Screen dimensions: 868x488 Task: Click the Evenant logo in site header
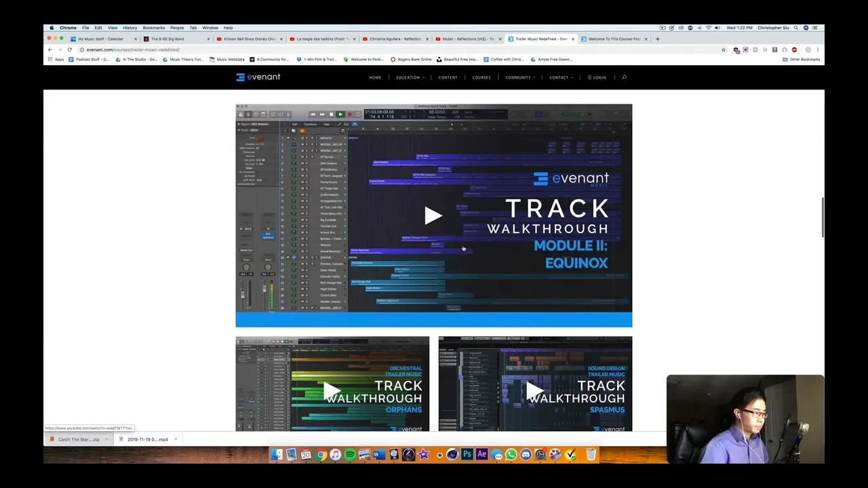(258, 77)
